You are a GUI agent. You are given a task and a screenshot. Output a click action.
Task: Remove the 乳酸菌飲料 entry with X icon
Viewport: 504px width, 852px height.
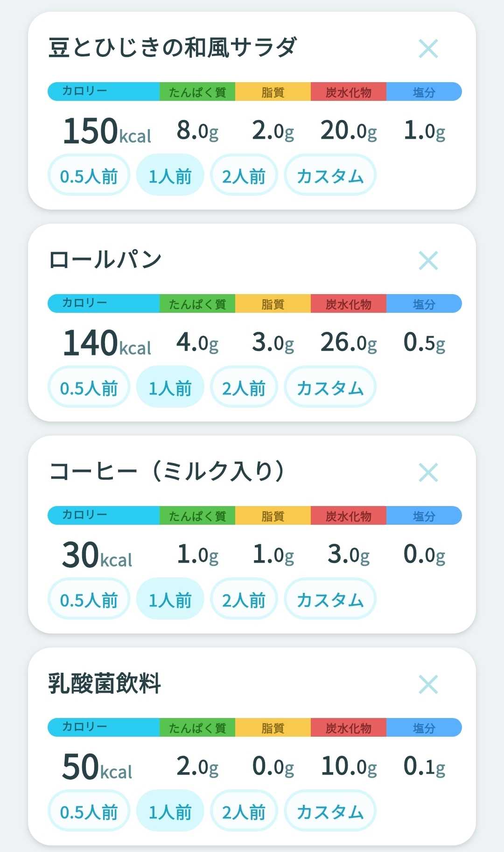point(428,684)
